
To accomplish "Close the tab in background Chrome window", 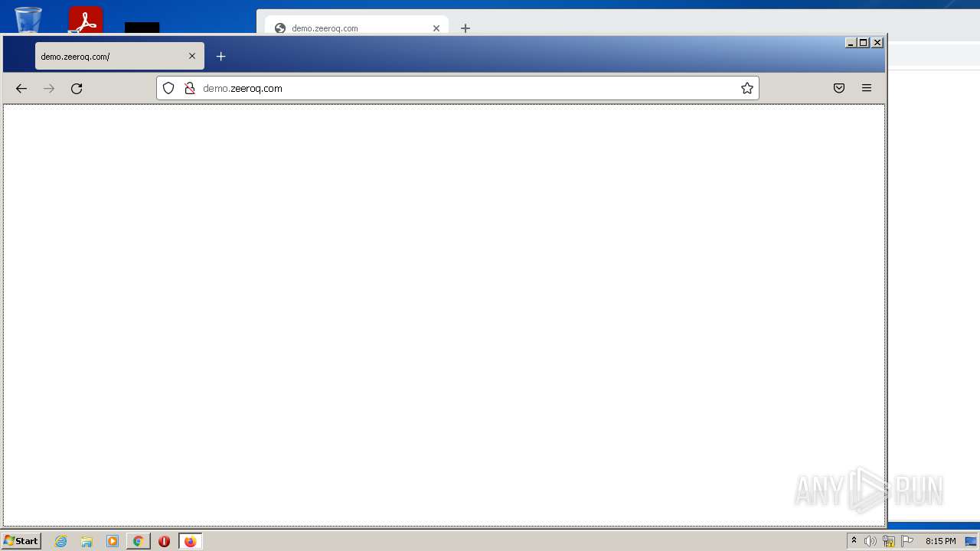I will click(x=436, y=28).
